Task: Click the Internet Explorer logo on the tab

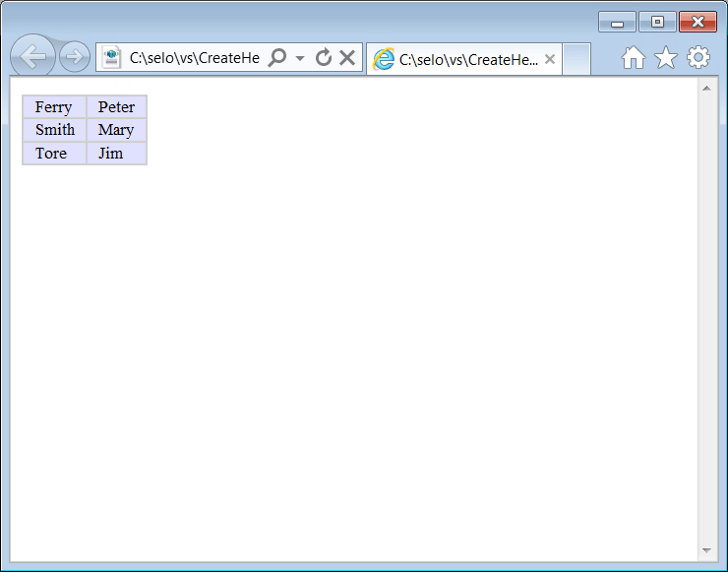Action: pos(384,59)
